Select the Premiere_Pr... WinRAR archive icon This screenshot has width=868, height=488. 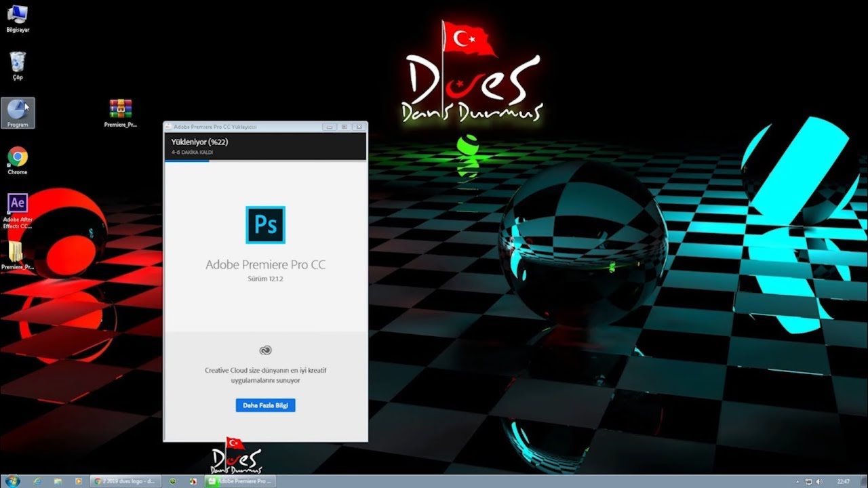121,113
